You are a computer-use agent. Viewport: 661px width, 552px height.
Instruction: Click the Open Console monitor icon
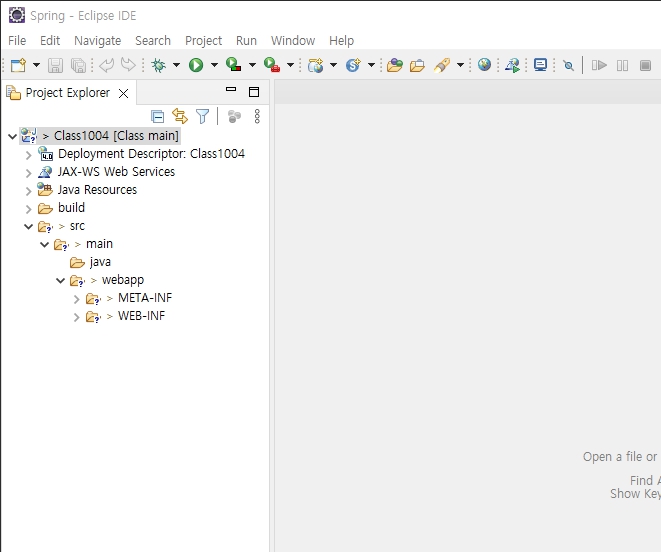point(540,65)
